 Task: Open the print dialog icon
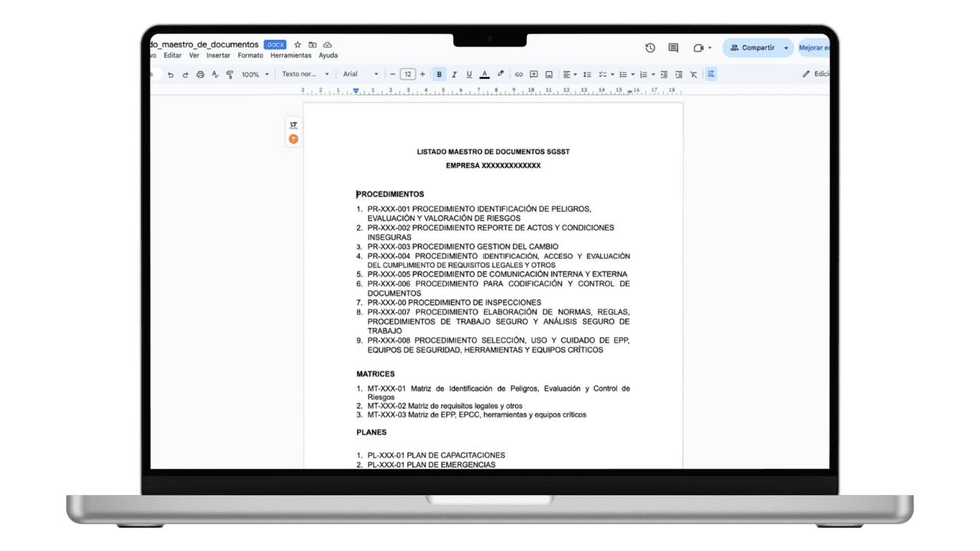[199, 73]
